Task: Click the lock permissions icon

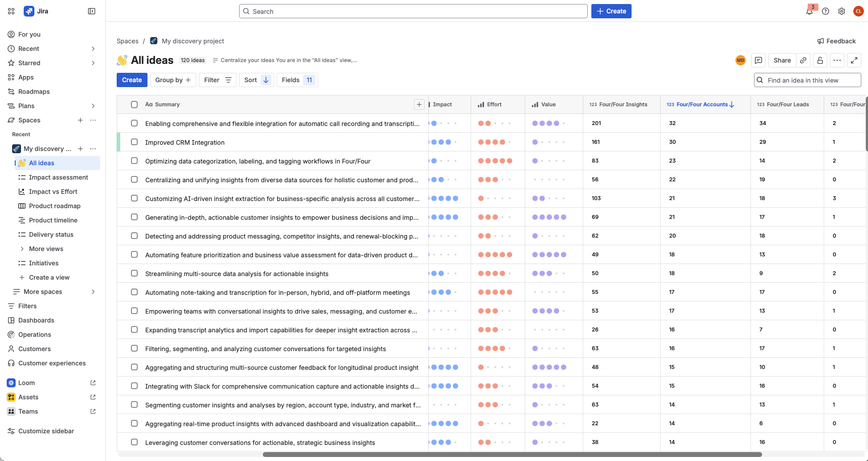Action: (x=820, y=60)
